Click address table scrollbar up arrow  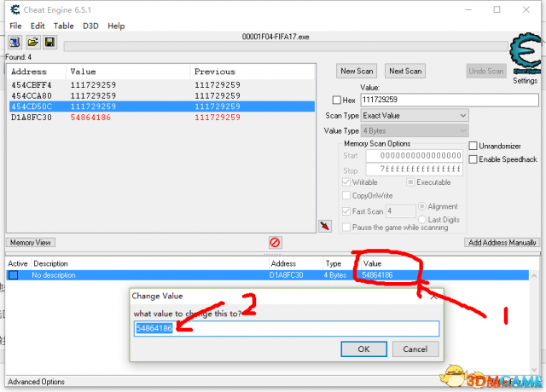(534, 275)
